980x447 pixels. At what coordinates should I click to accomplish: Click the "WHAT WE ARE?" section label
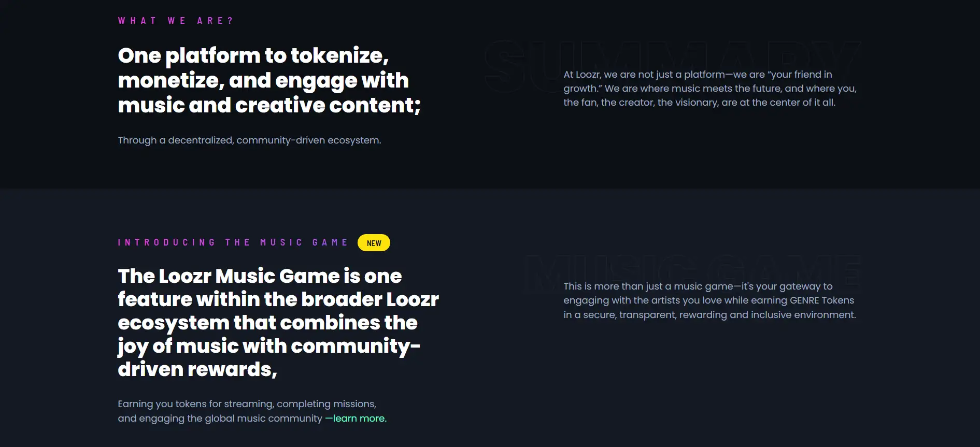[176, 21]
